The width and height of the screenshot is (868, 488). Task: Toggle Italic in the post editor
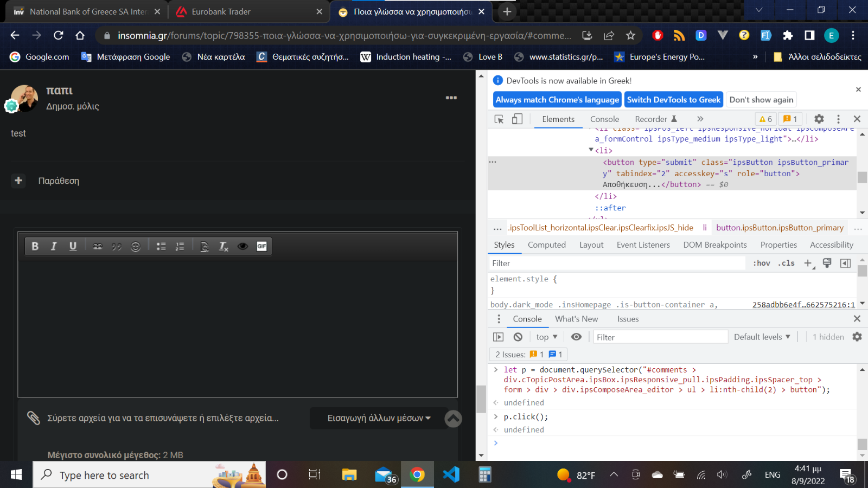tap(54, 246)
